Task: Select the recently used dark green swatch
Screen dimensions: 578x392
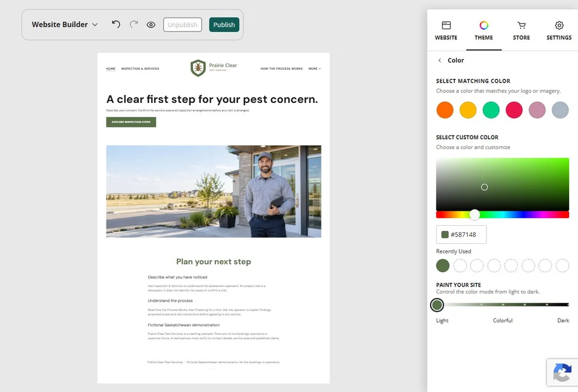Action: point(443,266)
